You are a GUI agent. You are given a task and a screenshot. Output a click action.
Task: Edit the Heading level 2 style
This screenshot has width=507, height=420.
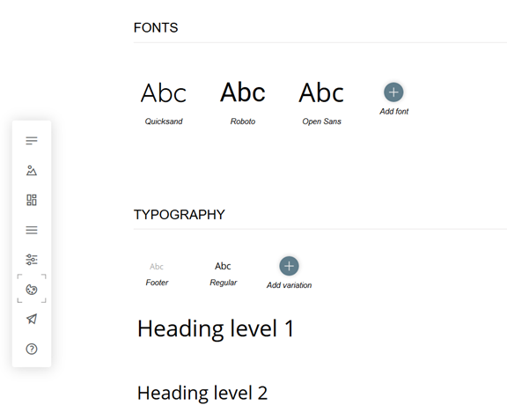(202, 393)
